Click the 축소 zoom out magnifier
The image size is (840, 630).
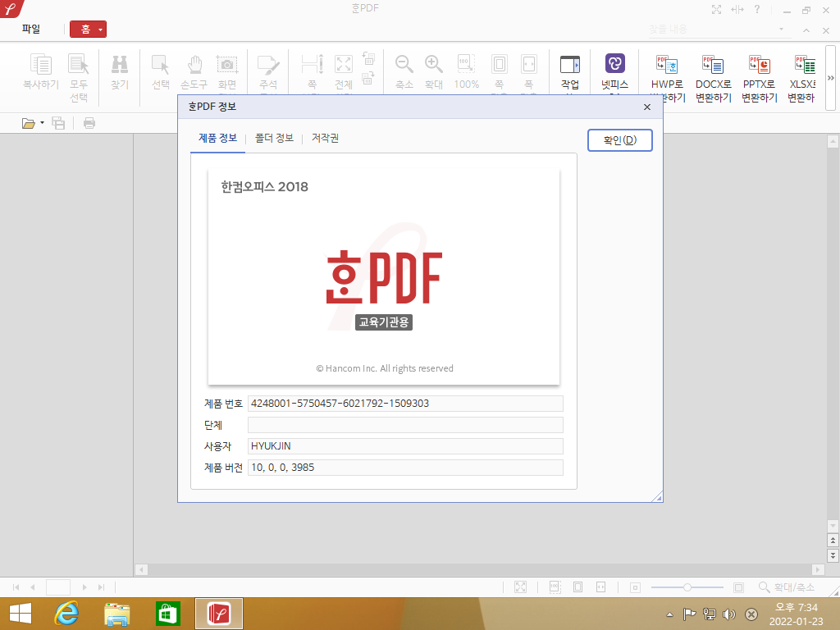[x=404, y=64]
